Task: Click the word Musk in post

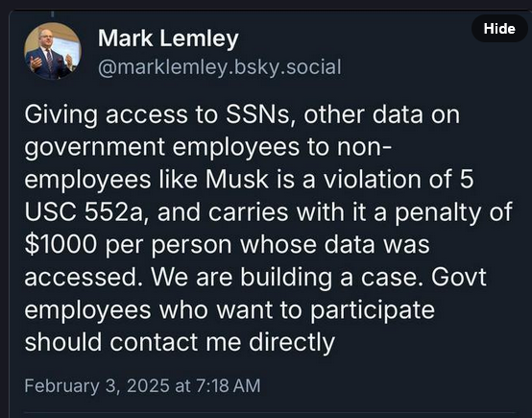Action: pos(237,180)
